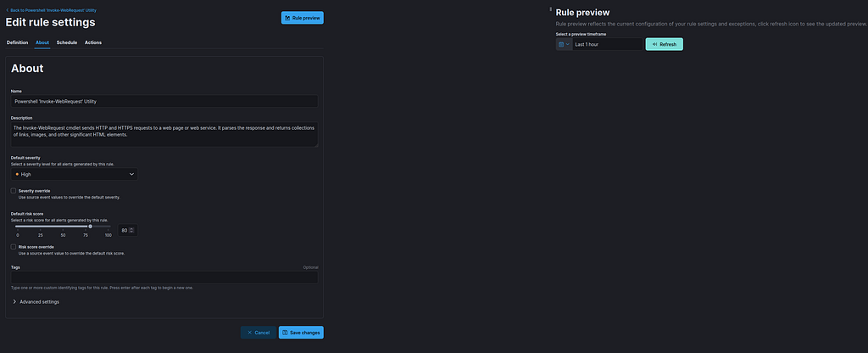Click the 'Rule preview' panel heading

pos(582,12)
